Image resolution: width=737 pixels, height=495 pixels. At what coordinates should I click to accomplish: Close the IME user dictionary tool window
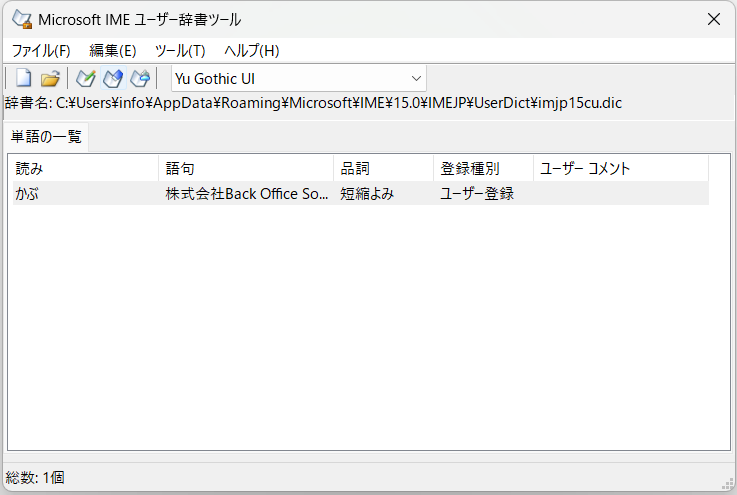point(714,19)
